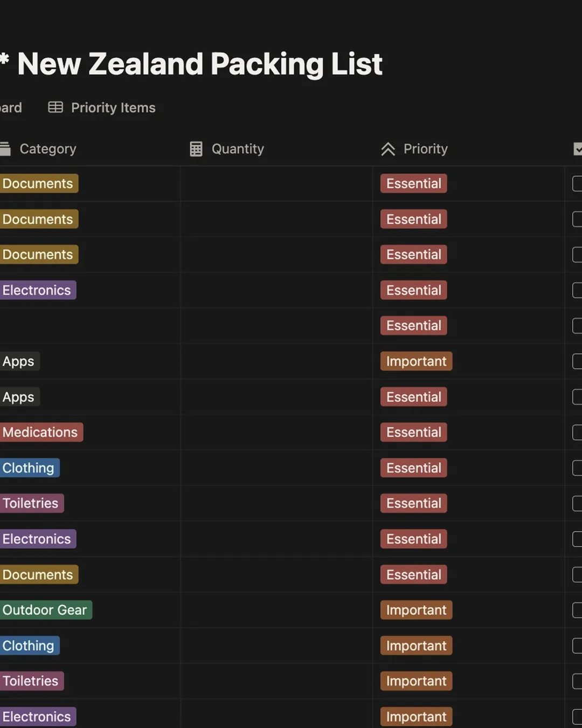Click the Medications category tag
Screen dimensions: 582x728
[x=40, y=432]
